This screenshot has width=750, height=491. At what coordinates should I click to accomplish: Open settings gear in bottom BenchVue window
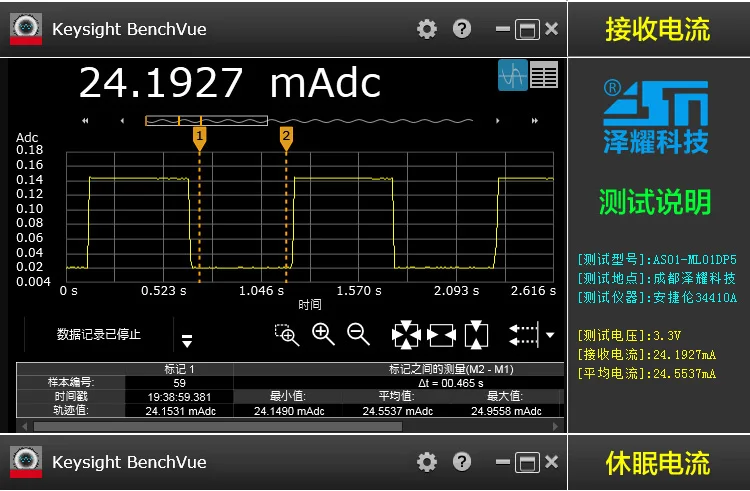[427, 462]
